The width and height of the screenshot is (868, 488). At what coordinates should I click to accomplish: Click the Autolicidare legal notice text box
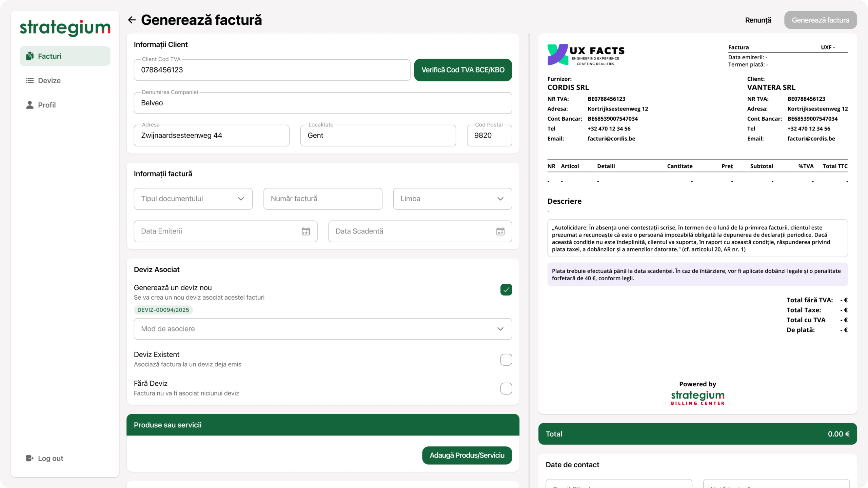click(697, 239)
